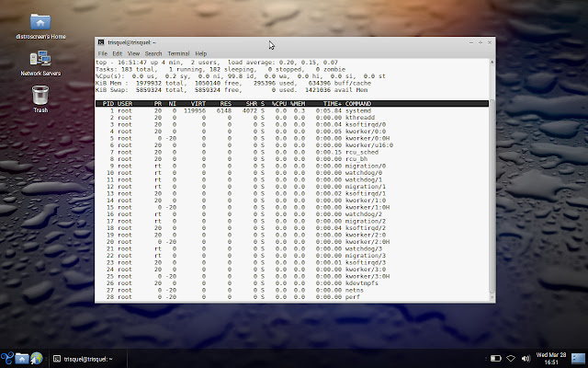This screenshot has height=368, width=588.
Task: Click the netns process name
Action: click(x=355, y=291)
